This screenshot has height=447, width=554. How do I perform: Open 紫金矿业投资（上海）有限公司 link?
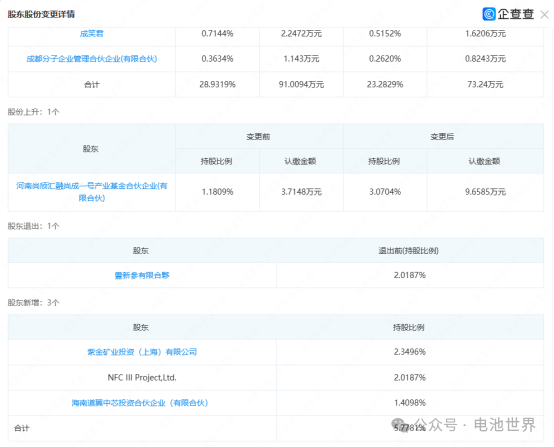[x=142, y=352]
